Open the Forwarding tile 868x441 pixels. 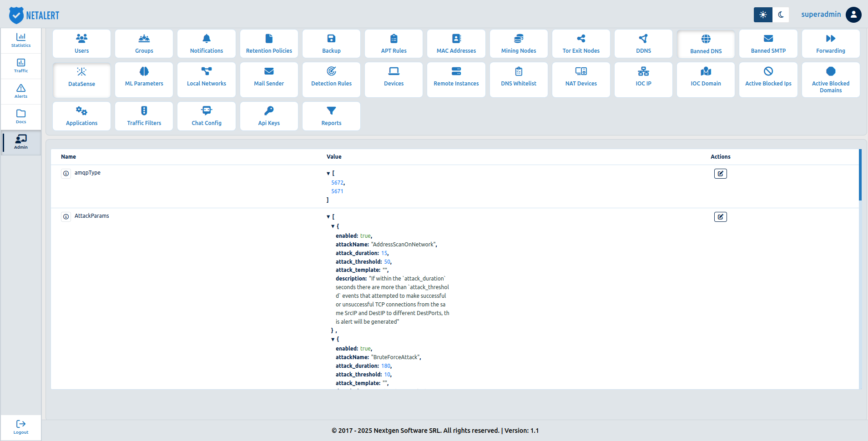831,44
